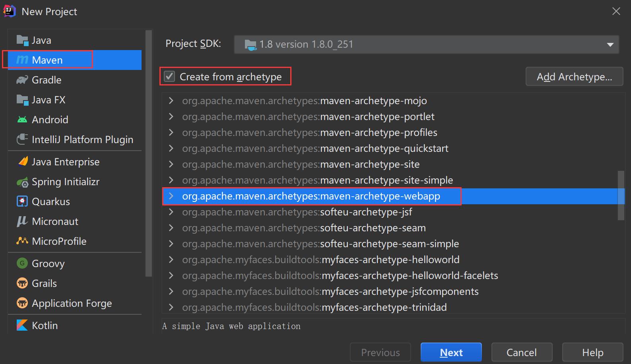Image resolution: width=631 pixels, height=364 pixels.
Task: Expand maven-archetype-quickstart entry
Action: 171,148
